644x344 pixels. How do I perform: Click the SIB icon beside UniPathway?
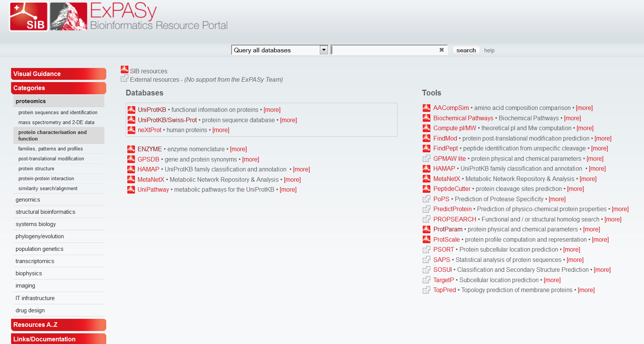[x=131, y=189]
